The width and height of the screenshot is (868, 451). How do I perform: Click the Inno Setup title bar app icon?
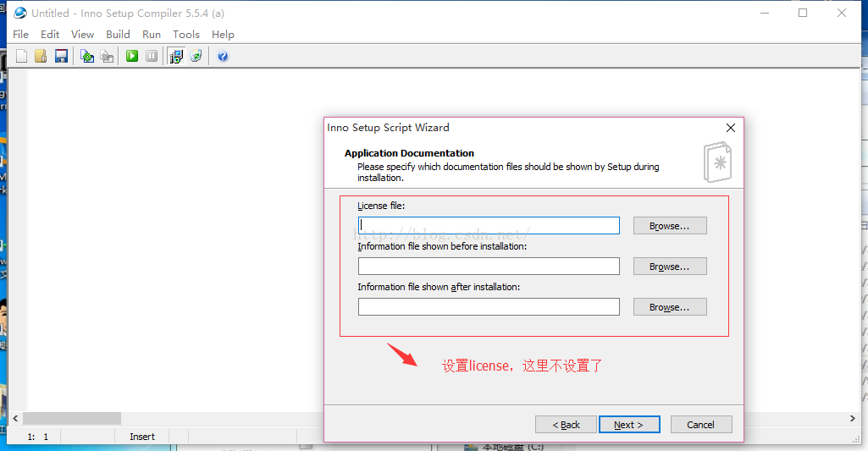(x=20, y=13)
